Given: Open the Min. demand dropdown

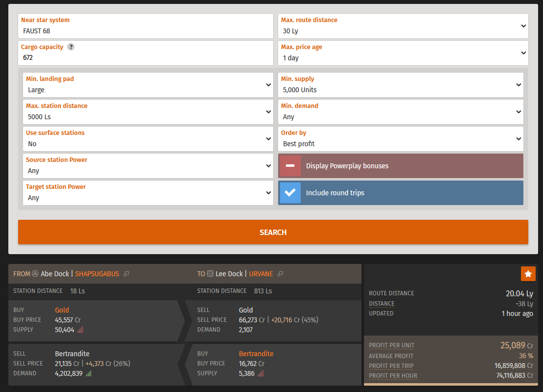Looking at the screenshot, I should (401, 112).
